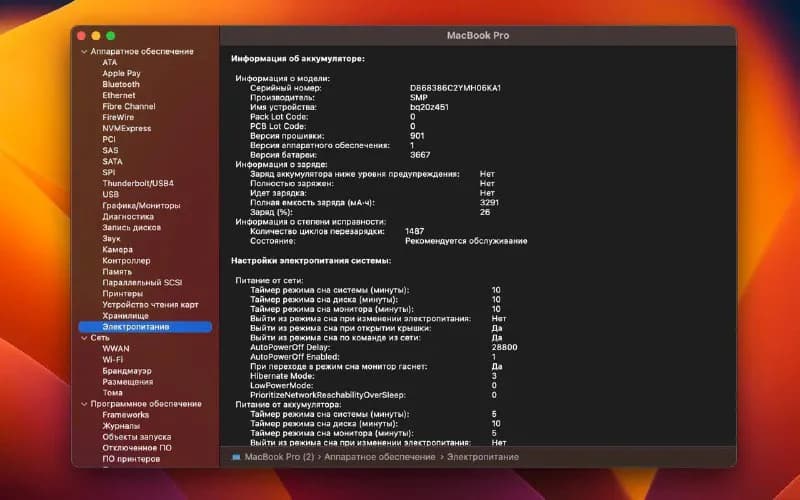Select FireWire in the sidebar
800x500 pixels.
pyautogui.click(x=118, y=117)
